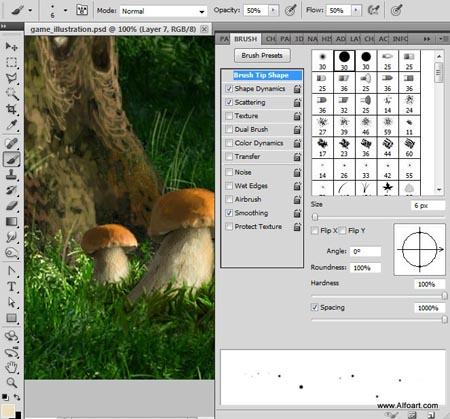The width and height of the screenshot is (450, 419).
Task: Enable the Texture checkbox
Action: [x=229, y=116]
